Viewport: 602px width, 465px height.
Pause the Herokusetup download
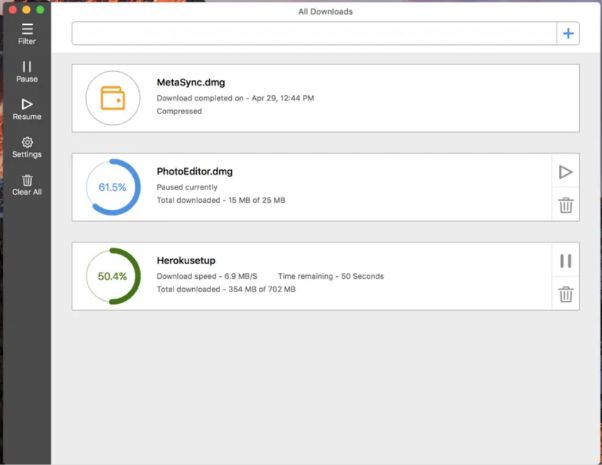pyautogui.click(x=566, y=261)
